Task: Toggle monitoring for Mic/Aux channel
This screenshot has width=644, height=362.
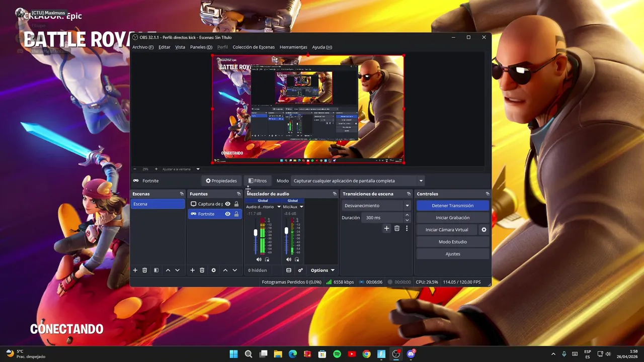Action: (x=297, y=259)
